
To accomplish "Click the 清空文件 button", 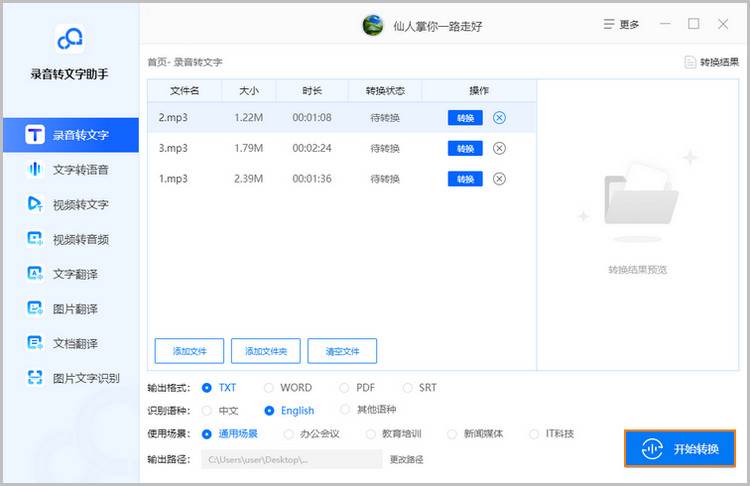I will 342,351.
